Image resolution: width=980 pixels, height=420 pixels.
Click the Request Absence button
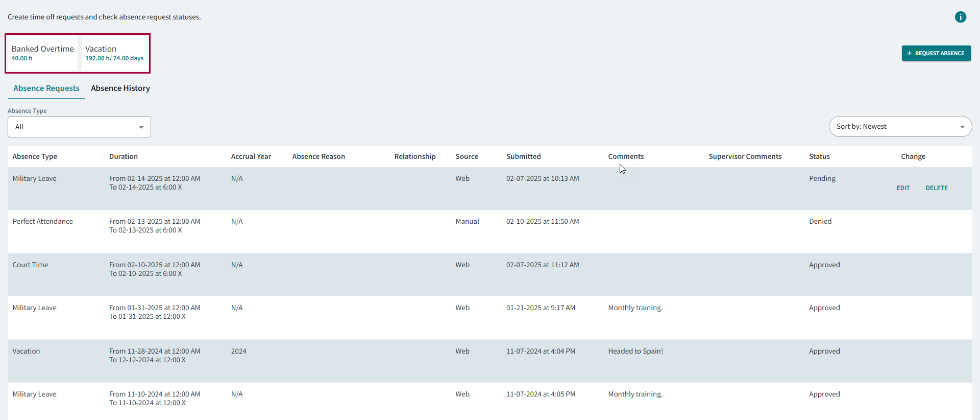coord(936,53)
